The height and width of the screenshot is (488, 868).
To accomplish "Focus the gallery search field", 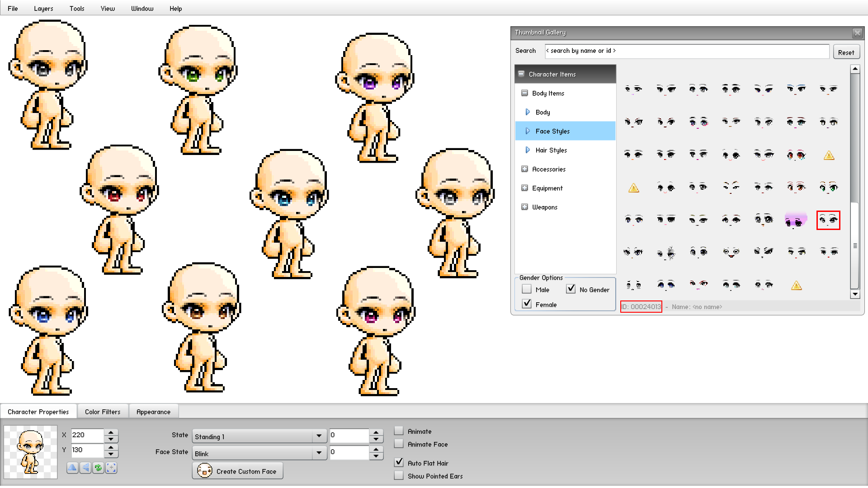I will tap(687, 51).
